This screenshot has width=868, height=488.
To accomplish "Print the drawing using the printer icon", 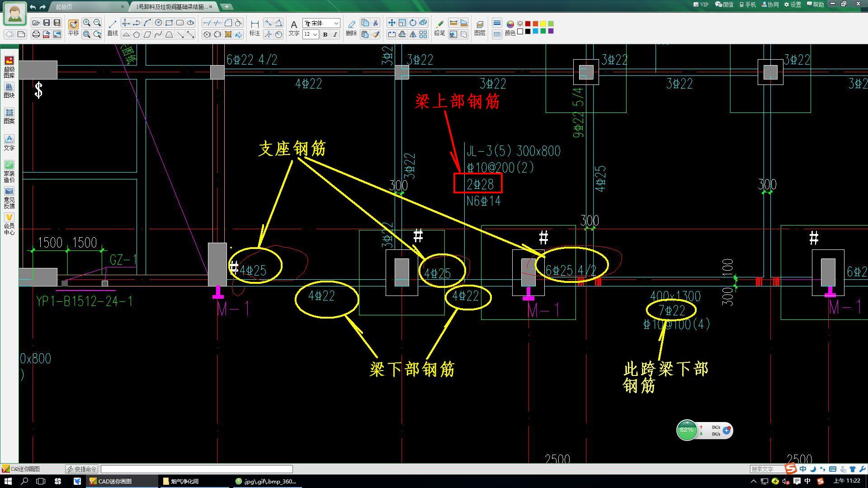I will click(36, 34).
